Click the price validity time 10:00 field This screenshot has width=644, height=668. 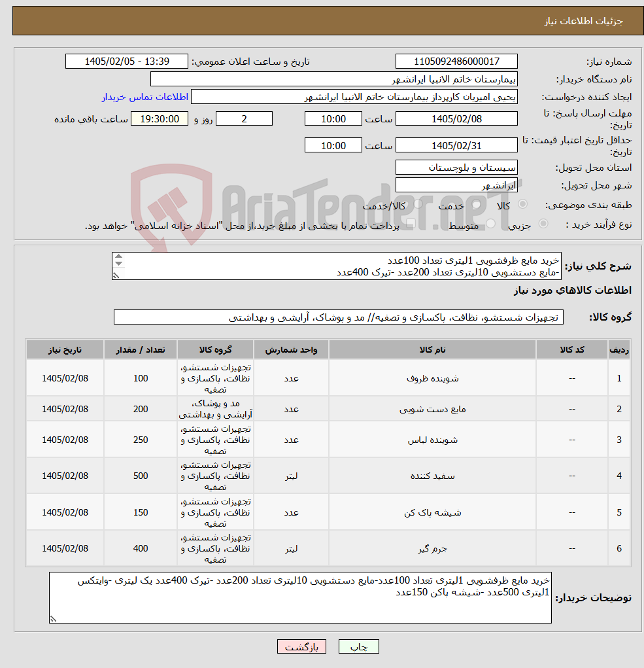click(333, 146)
